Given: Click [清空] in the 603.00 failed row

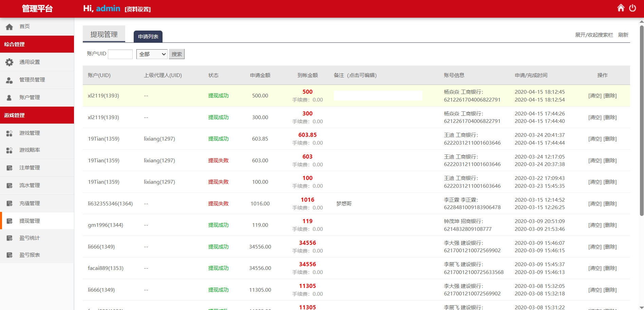Looking at the screenshot, I should (595, 161).
